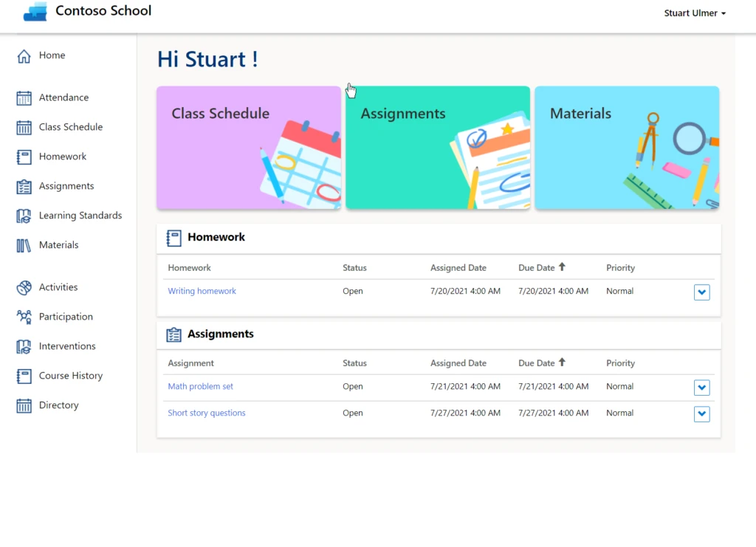Open the Writing homework link

click(x=202, y=291)
